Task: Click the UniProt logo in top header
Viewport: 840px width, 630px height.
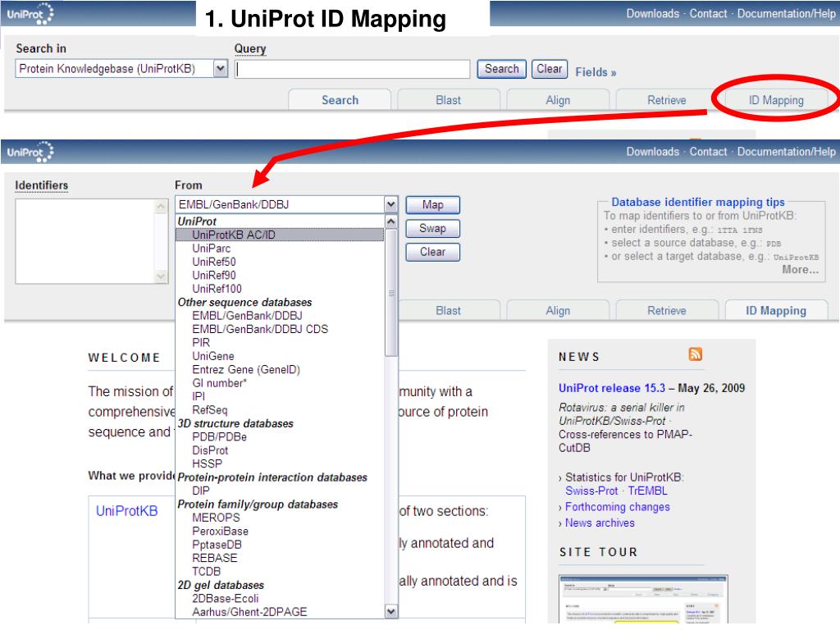Action: point(30,14)
